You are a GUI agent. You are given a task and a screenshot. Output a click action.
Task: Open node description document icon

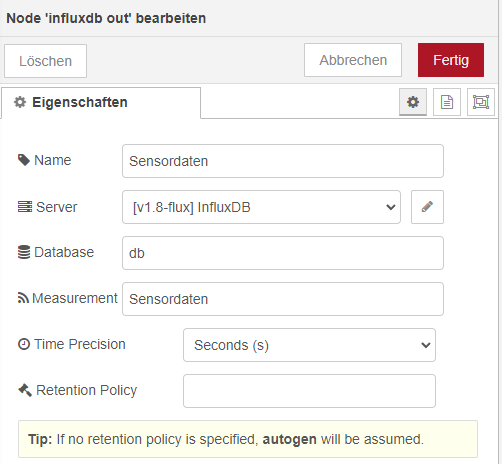pyautogui.click(x=447, y=102)
